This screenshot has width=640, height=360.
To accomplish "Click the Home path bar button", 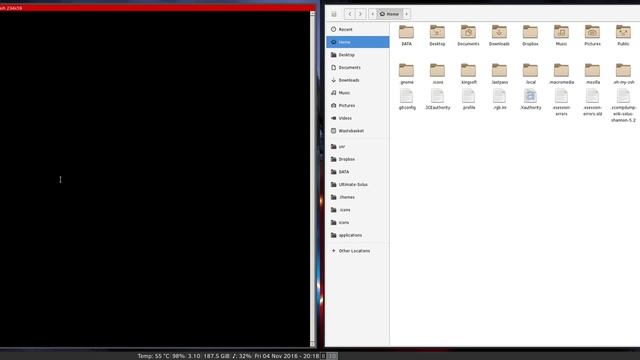I will 389,14.
